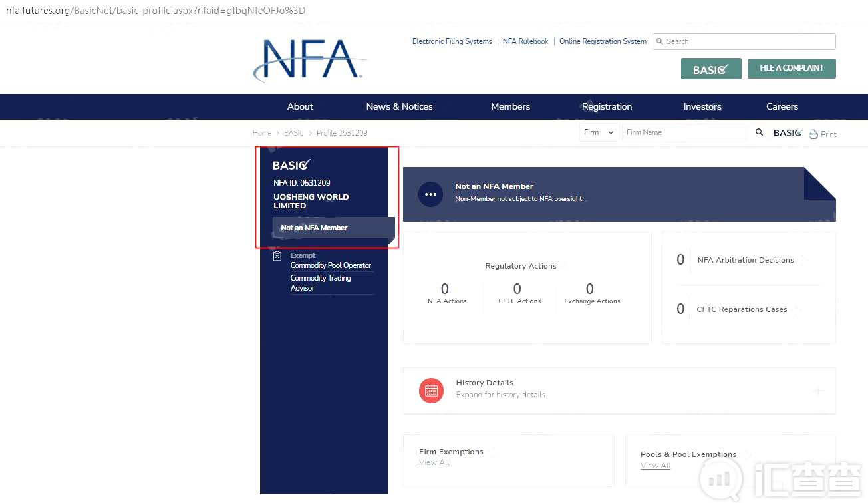Click the clipboard icon beside Exempt

click(277, 256)
